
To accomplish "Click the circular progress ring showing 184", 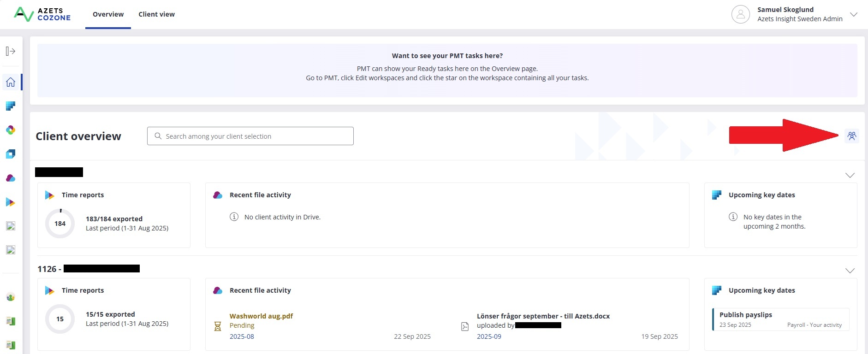I will point(60,224).
